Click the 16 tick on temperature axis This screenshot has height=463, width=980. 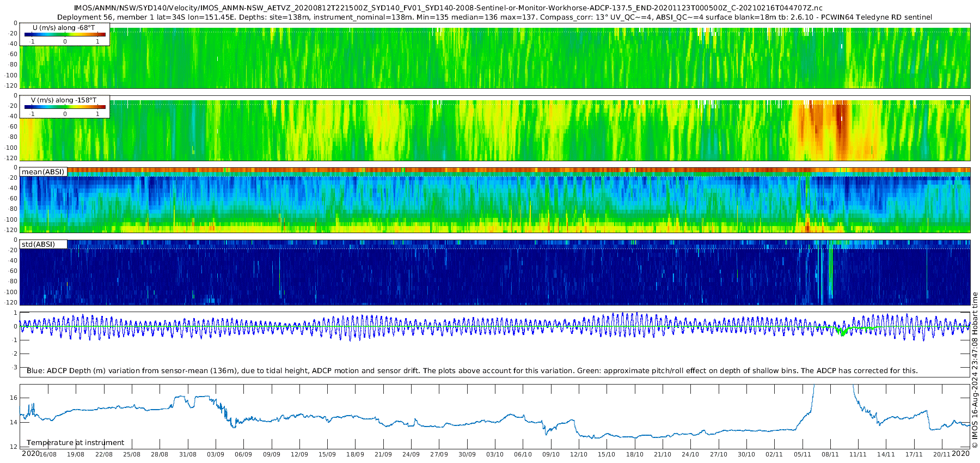point(14,398)
